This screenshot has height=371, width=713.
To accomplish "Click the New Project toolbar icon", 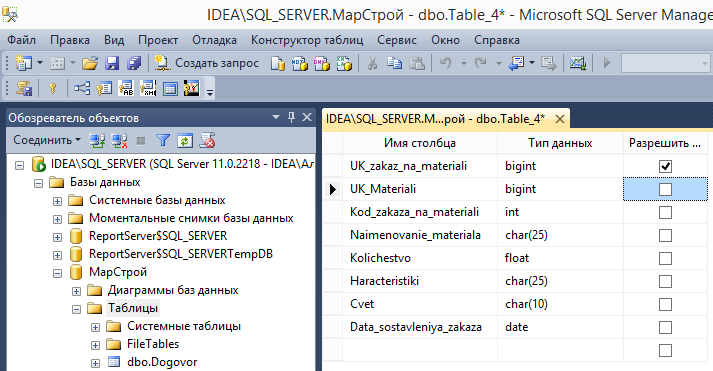I will (23, 63).
